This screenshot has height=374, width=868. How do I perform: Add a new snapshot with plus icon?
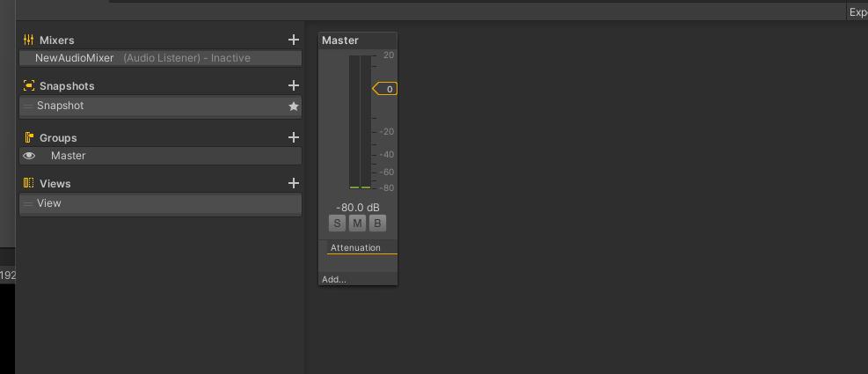click(x=294, y=85)
